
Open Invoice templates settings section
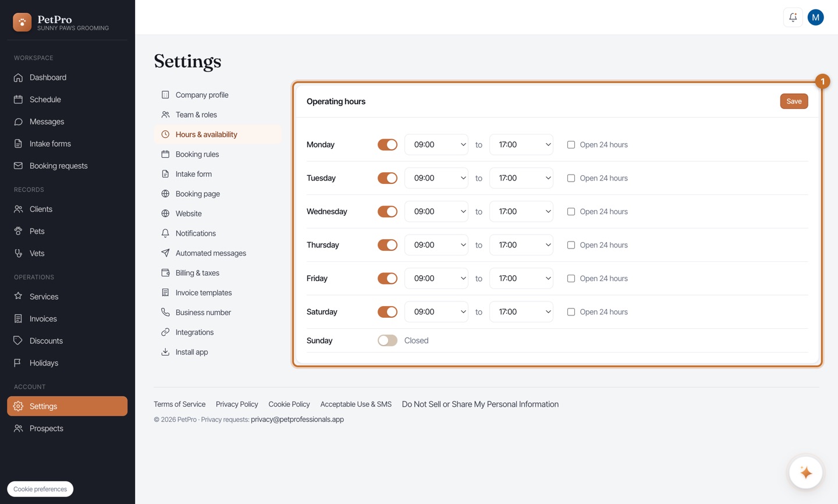tap(218, 293)
